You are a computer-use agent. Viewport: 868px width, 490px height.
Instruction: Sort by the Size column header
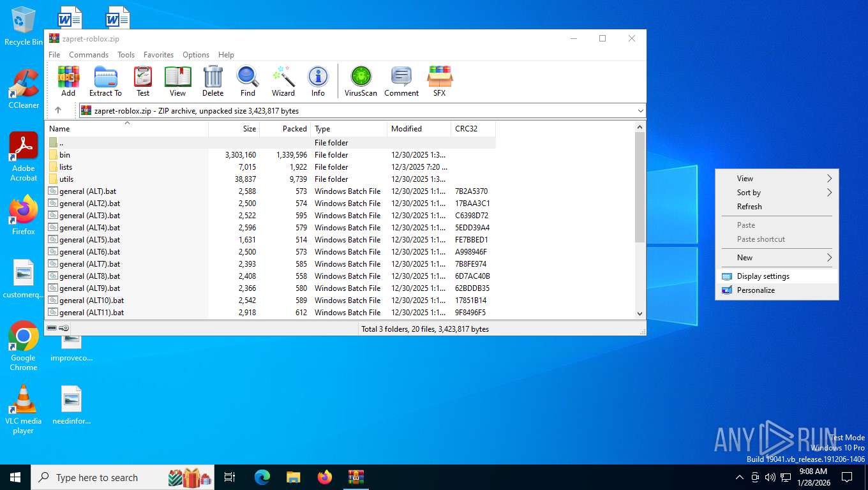234,129
